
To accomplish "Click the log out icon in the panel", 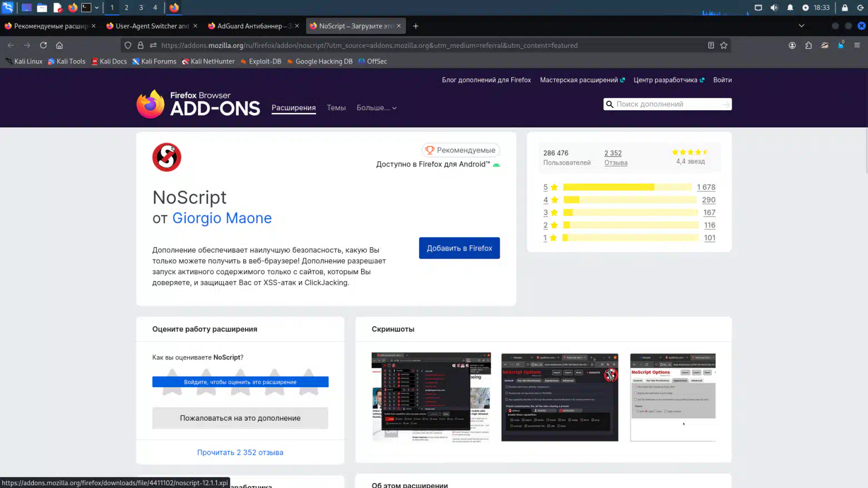I will click(860, 8).
